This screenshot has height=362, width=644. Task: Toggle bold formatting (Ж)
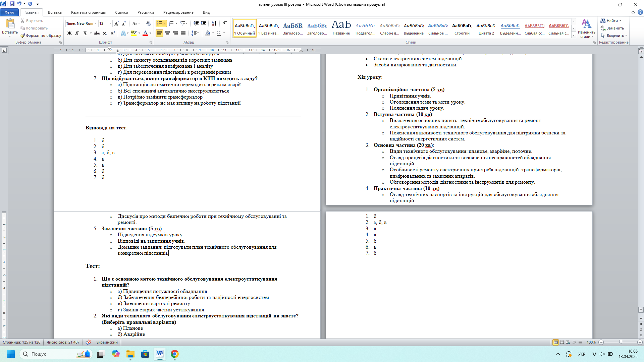(x=69, y=33)
